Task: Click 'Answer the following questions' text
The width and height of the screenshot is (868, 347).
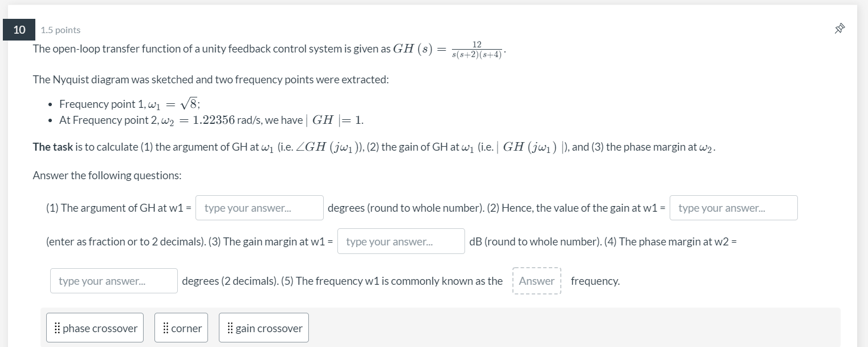Action: pos(107,175)
